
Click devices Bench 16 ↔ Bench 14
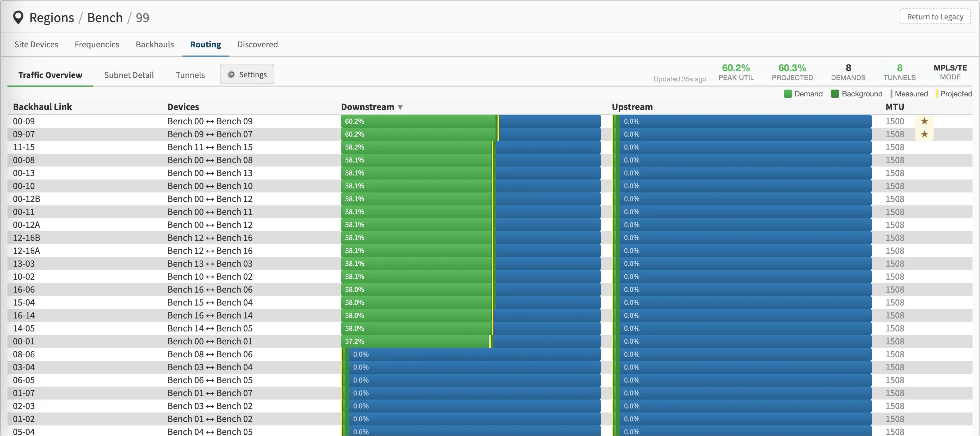coord(210,315)
